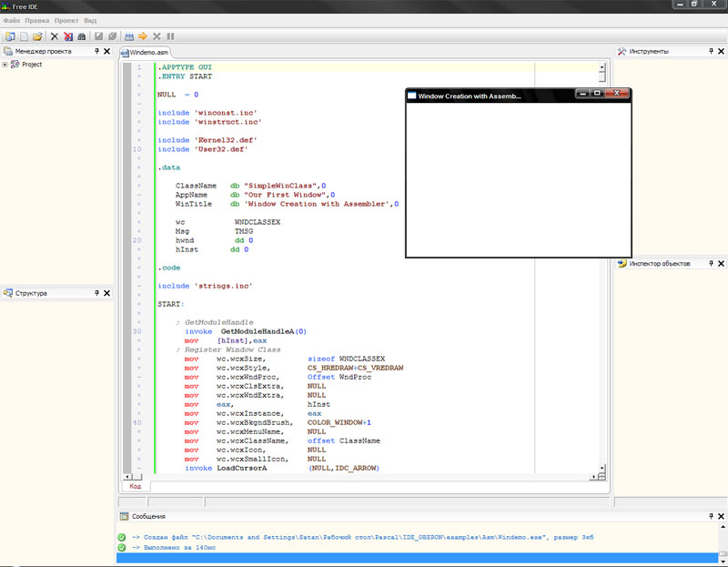Pin the Менеджер проекта panel

point(96,52)
